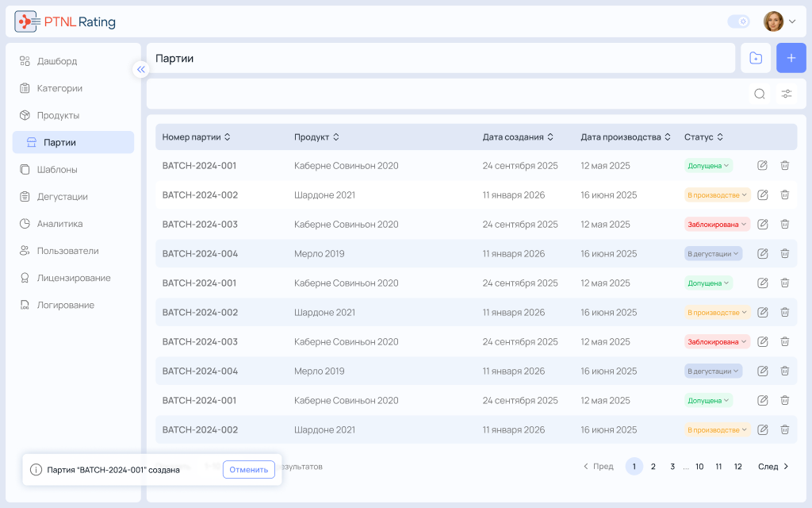
Task: Edit the topmost BATCH-2024-001 row with its pencil icon
Action: [x=762, y=165]
